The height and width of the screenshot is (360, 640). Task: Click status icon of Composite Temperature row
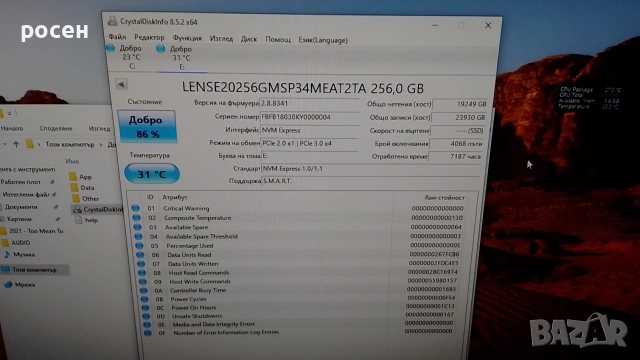pyautogui.click(x=137, y=218)
